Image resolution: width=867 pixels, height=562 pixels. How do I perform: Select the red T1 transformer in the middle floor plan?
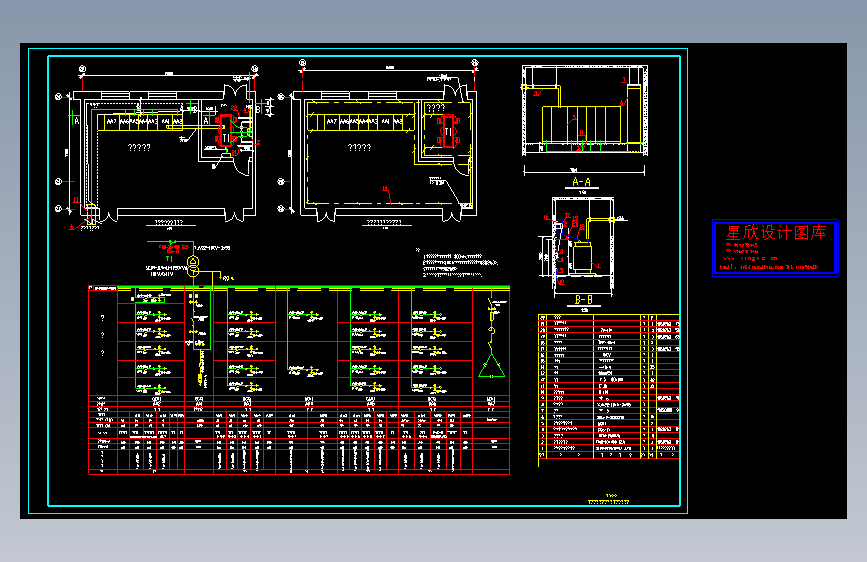(448, 131)
